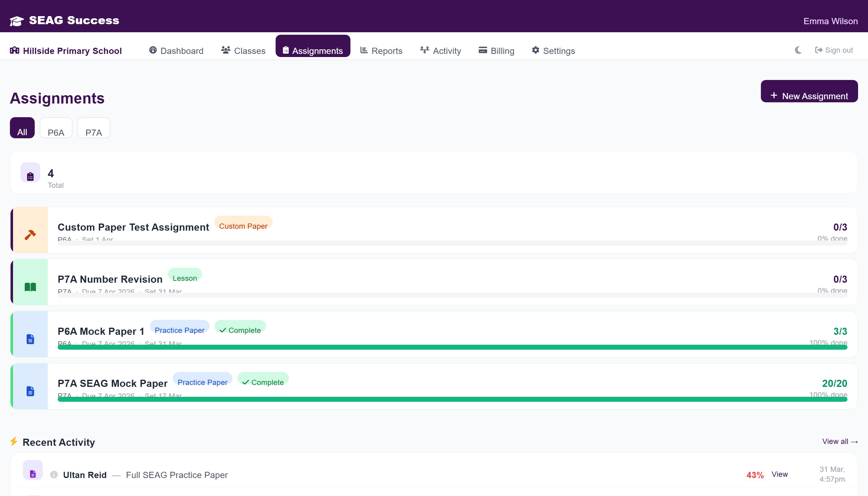
Task: Open the Dashboard tab
Action: coord(176,51)
